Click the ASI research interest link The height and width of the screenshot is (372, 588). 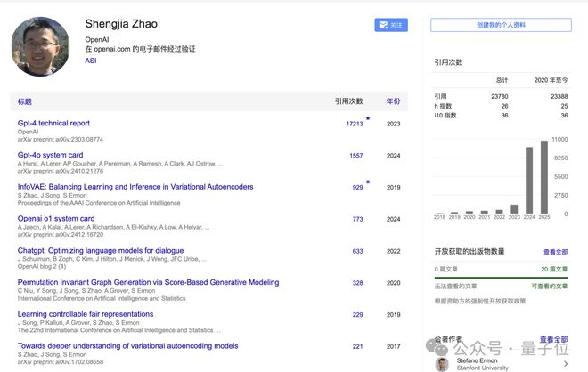click(90, 61)
